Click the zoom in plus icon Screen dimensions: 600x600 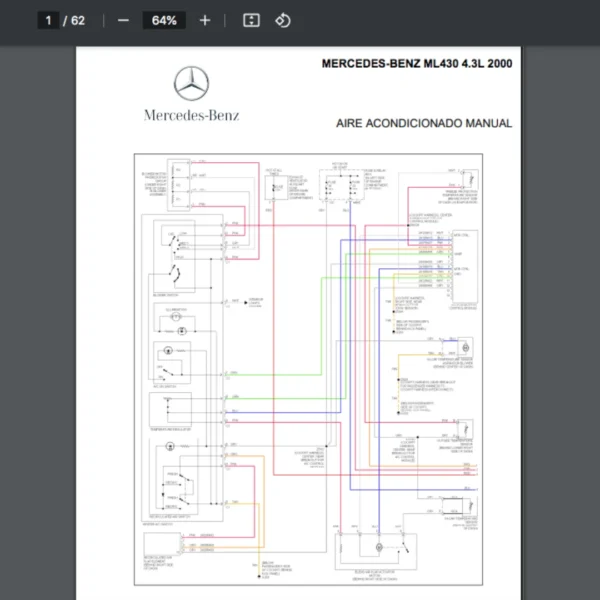click(205, 20)
